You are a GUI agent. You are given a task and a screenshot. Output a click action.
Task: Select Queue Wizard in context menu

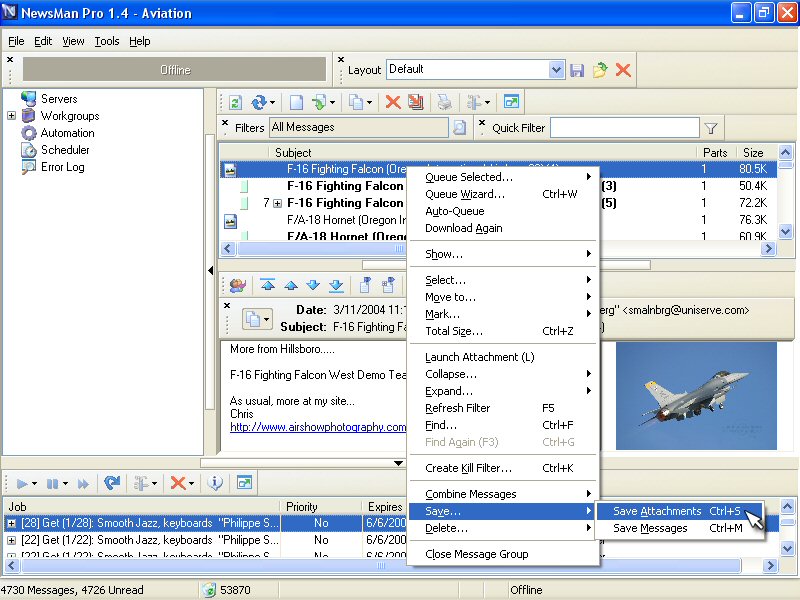(x=502, y=194)
